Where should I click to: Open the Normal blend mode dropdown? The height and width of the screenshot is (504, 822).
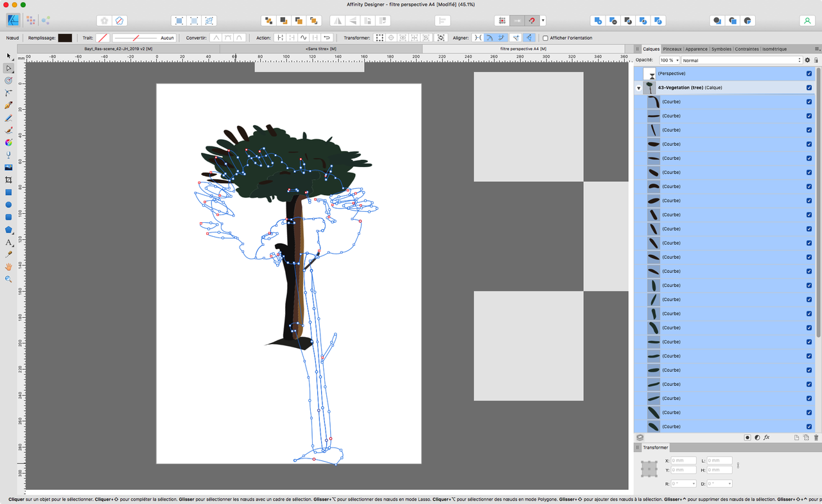[742, 60]
